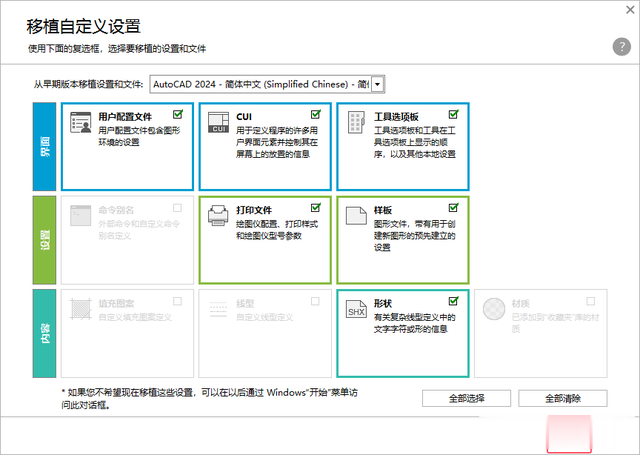Click the 材质 material sphere icon
This screenshot has height=455, width=640.
(494, 309)
